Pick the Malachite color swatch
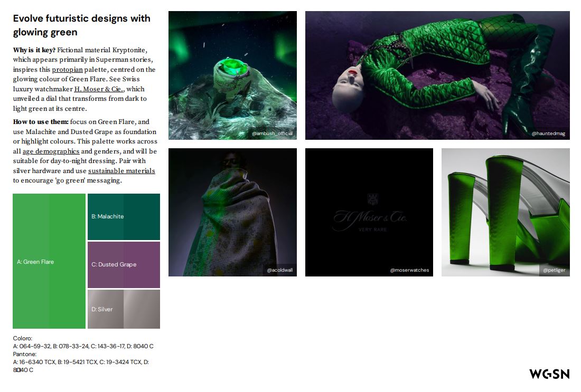The width and height of the screenshot is (581, 392). coord(124,217)
